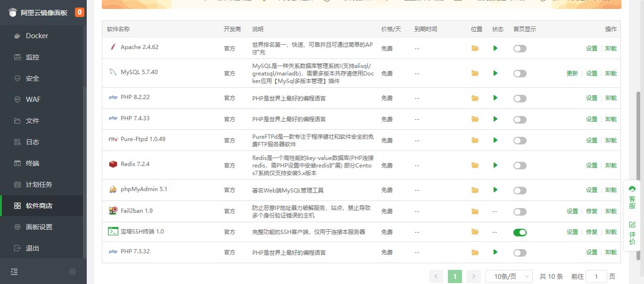Image resolution: width=644 pixels, height=284 pixels.
Task: Click the Apache feather logo icon
Action: pyautogui.click(x=113, y=47)
